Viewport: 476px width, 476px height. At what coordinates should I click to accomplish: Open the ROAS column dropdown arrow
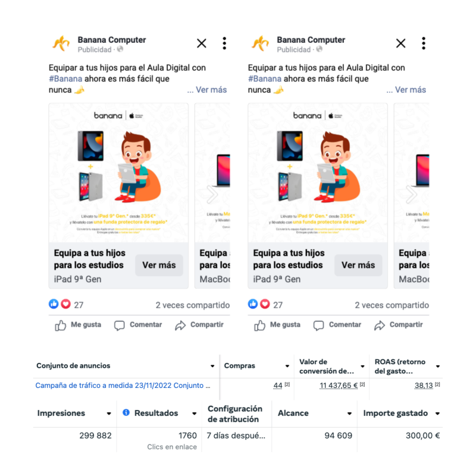coord(438,367)
